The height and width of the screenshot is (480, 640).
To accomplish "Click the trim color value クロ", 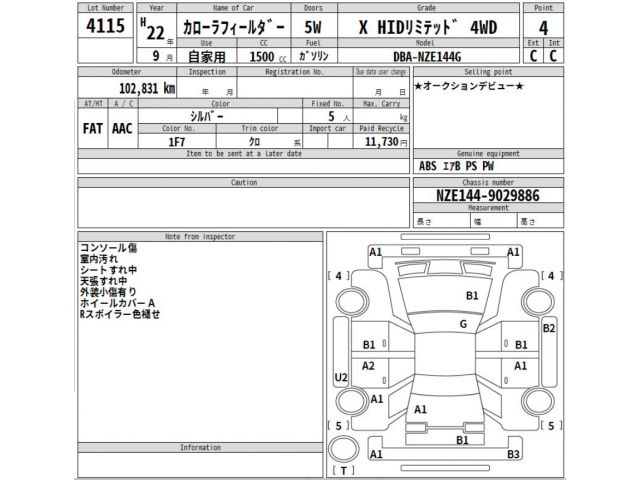I will click(254, 142).
